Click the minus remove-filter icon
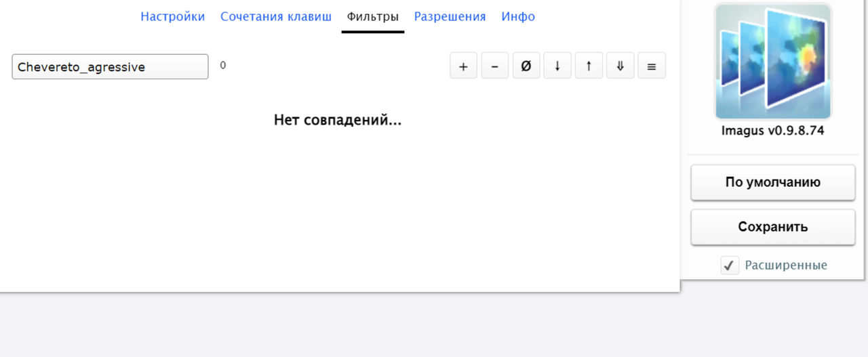 coord(495,66)
